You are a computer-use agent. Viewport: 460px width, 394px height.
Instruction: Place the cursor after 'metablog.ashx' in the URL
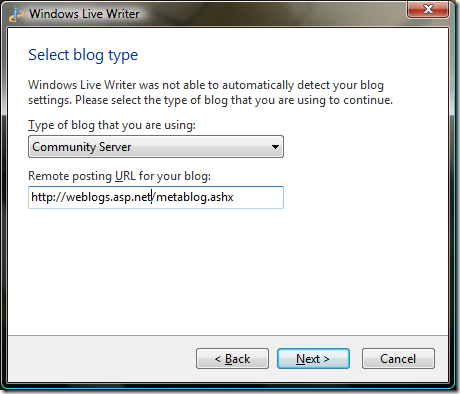pyautogui.click(x=234, y=197)
